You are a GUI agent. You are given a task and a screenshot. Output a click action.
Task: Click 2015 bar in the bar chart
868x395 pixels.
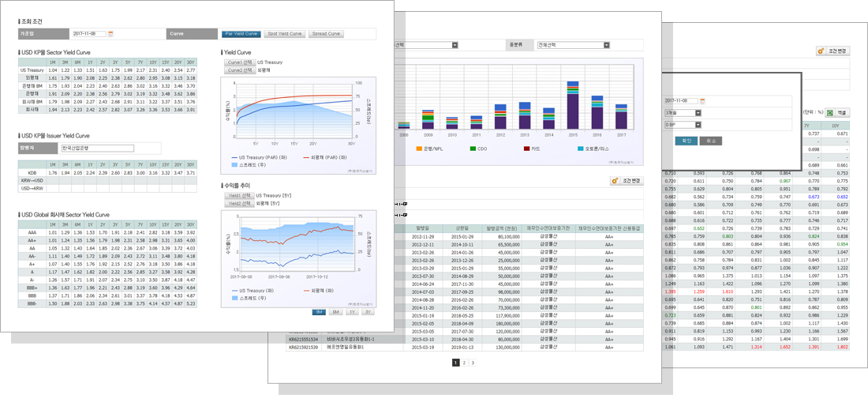point(573,105)
